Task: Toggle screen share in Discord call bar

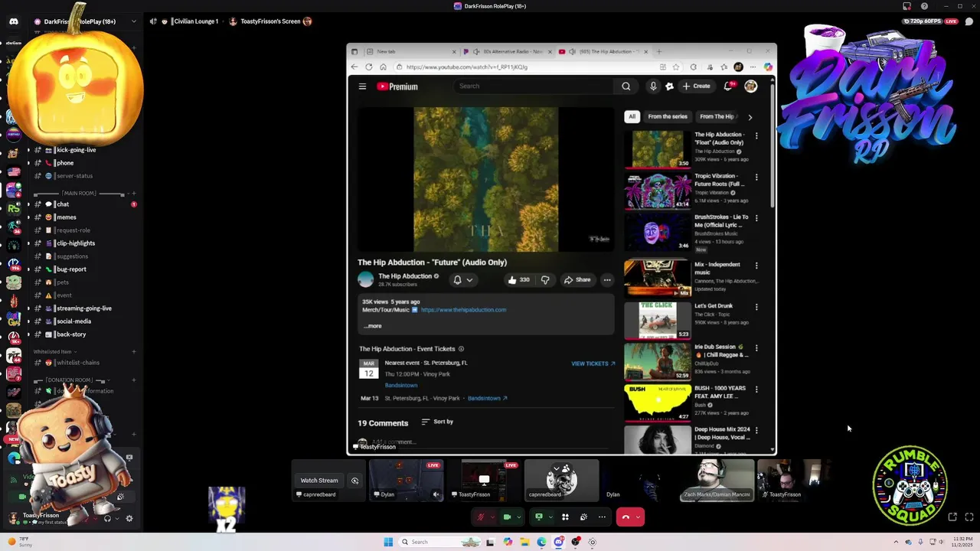Action: pos(539,517)
